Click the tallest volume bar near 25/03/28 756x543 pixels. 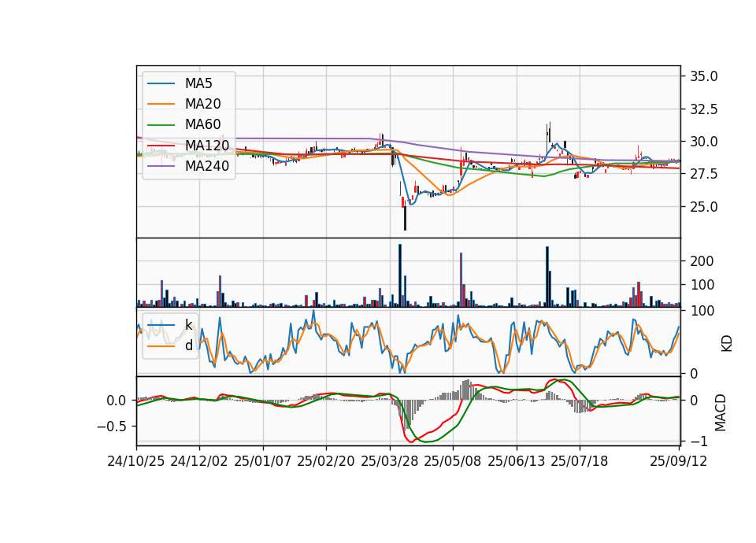pyautogui.click(x=400, y=275)
